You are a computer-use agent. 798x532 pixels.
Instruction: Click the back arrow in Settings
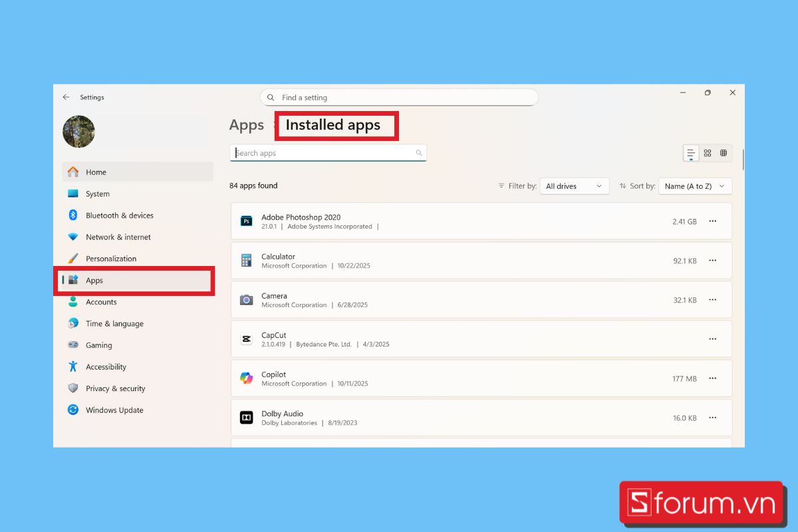66,97
